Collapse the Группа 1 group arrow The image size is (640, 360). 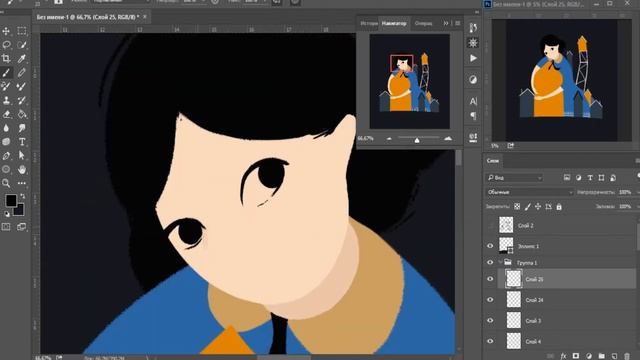pos(500,262)
